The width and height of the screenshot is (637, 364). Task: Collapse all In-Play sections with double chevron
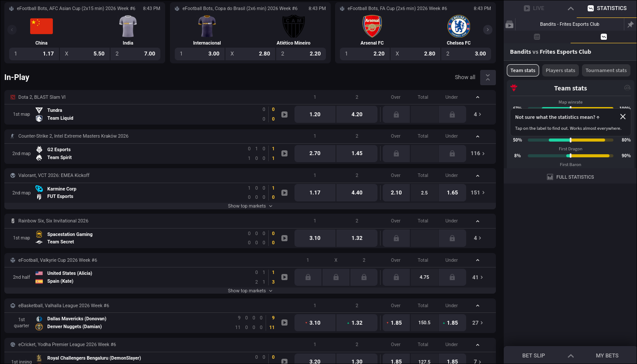488,77
